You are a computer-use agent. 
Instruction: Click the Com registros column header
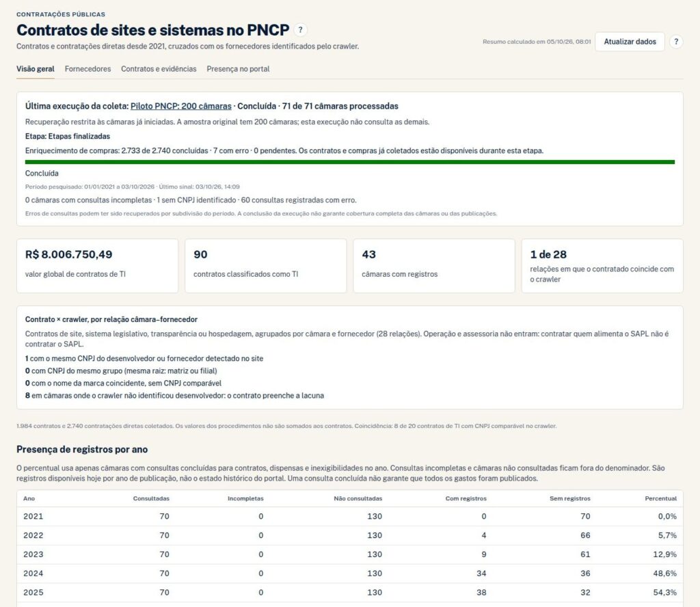click(x=466, y=498)
